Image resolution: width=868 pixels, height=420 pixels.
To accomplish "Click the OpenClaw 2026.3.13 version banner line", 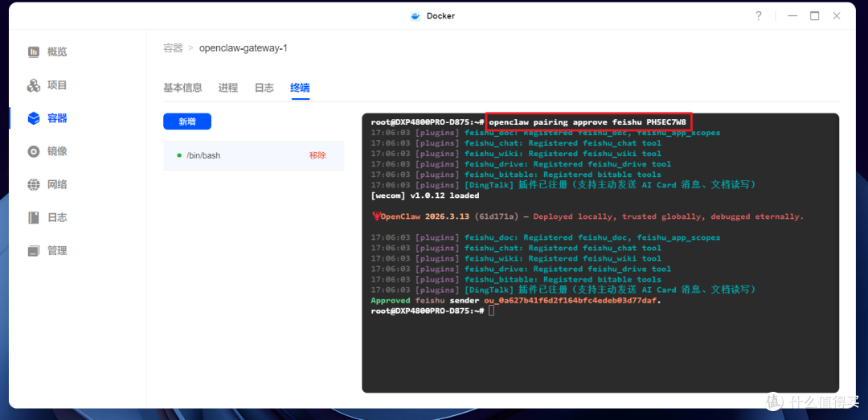I will click(588, 216).
